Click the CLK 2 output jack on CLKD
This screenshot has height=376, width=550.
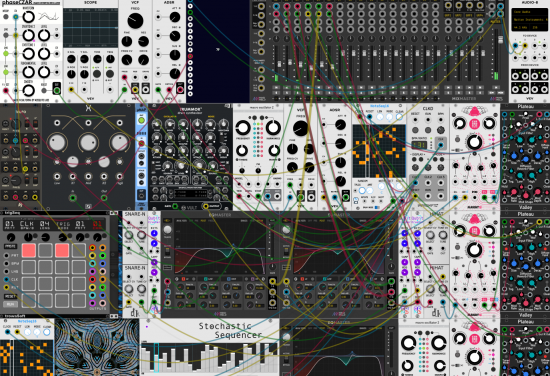click(428, 182)
